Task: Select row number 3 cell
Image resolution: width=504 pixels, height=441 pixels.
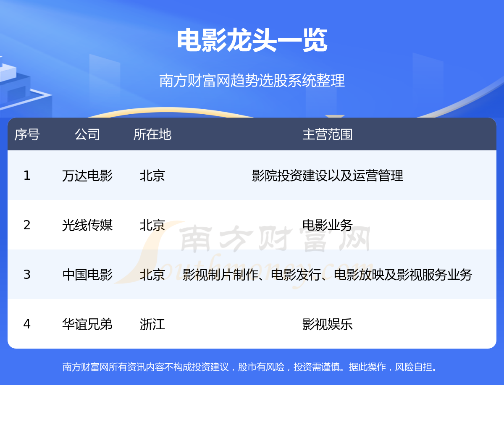Action: point(27,275)
